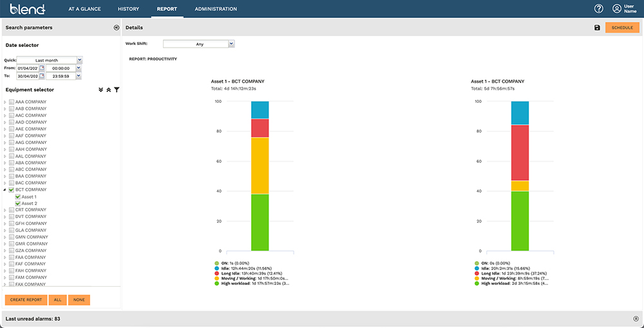Open the From date calendar icon
Screen dimensions: 644x328
[42, 68]
